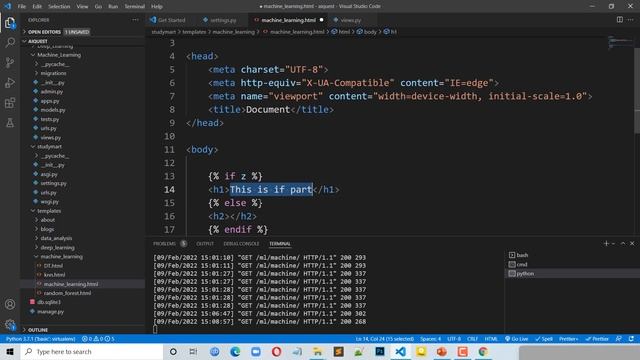Image resolution: width=640 pixels, height=360 pixels.
Task: Show the Output panel tab
Action: (x=205, y=243)
